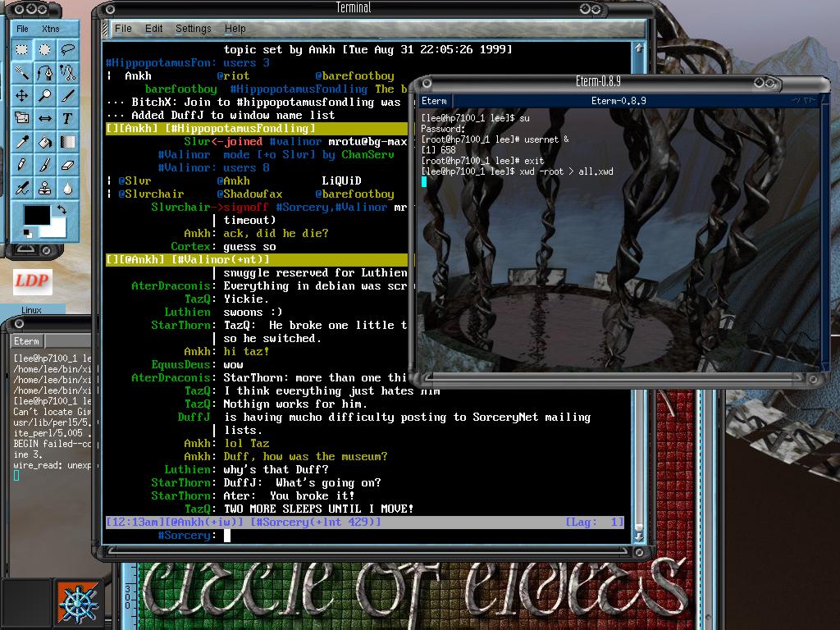
Task: Reset colors to default black and white
Action: (27, 232)
